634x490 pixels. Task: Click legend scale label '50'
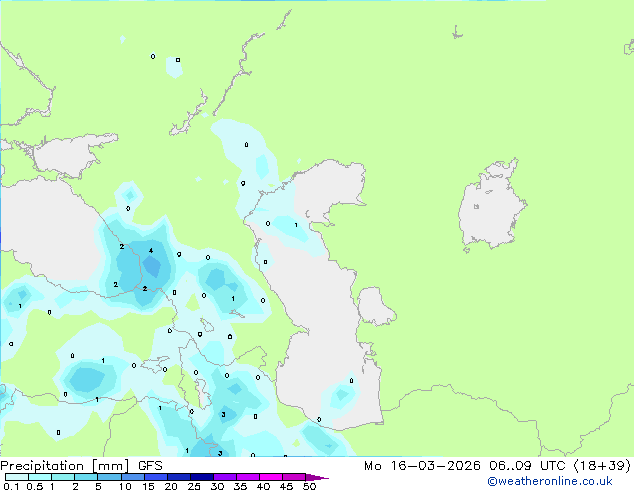(x=309, y=486)
